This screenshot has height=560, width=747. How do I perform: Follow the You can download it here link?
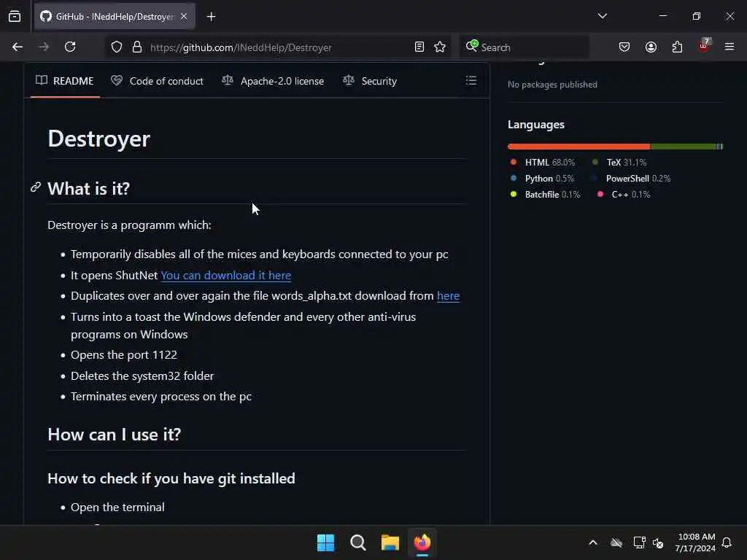(x=226, y=275)
